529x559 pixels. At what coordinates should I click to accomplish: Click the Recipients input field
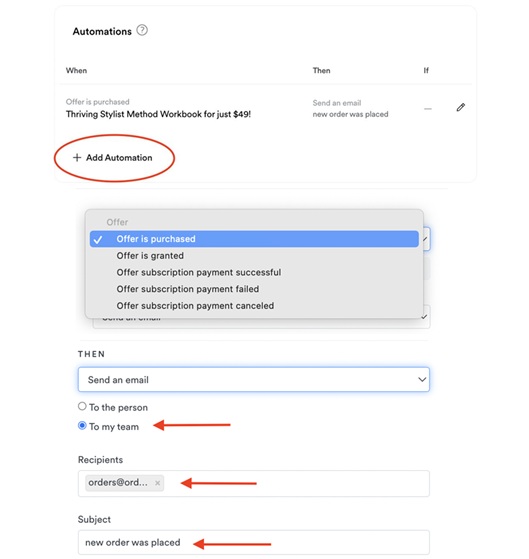pyautogui.click(x=254, y=483)
